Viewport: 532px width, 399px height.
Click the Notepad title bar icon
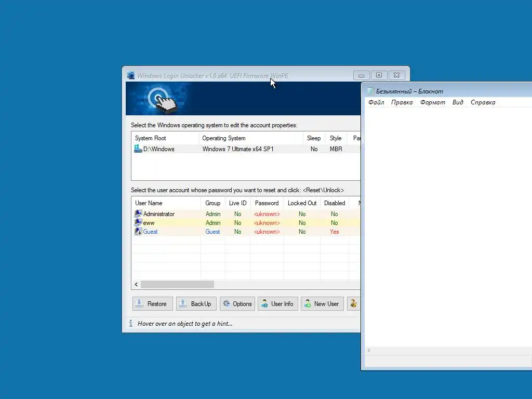(x=370, y=91)
